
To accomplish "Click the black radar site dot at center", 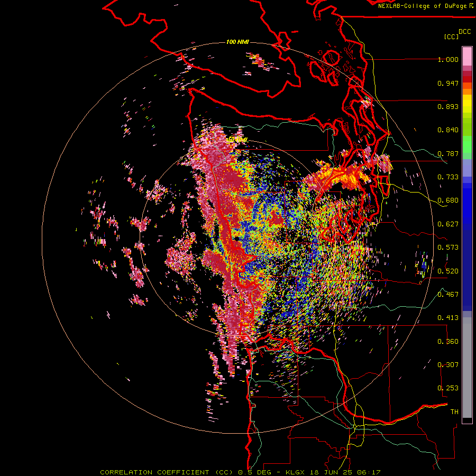I will coord(236,239).
